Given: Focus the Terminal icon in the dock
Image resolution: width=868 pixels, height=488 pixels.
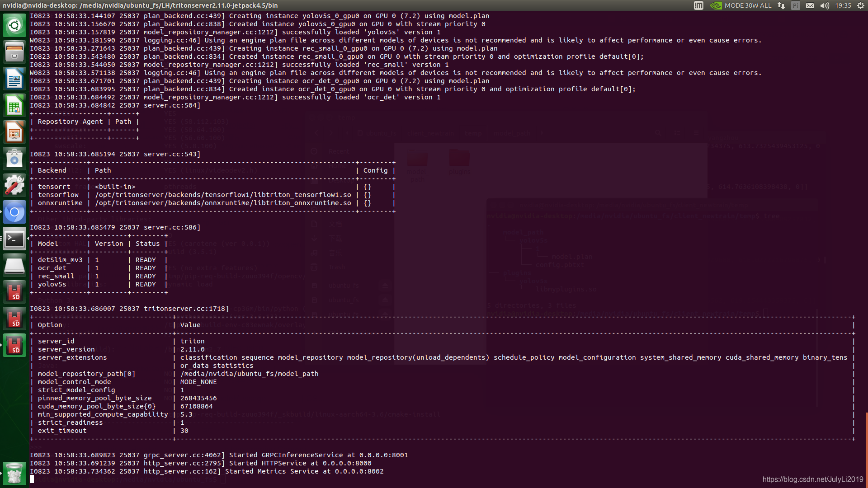Looking at the screenshot, I should (x=14, y=239).
